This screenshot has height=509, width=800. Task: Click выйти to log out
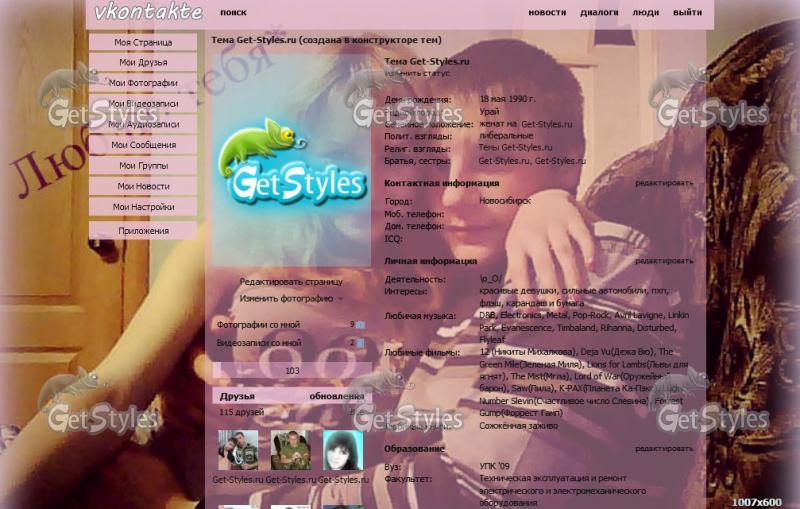[687, 12]
